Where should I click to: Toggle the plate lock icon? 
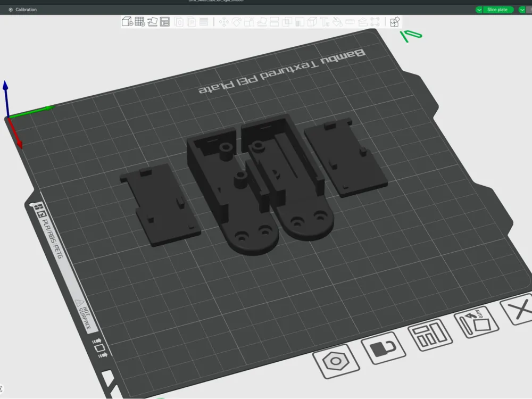(384, 348)
